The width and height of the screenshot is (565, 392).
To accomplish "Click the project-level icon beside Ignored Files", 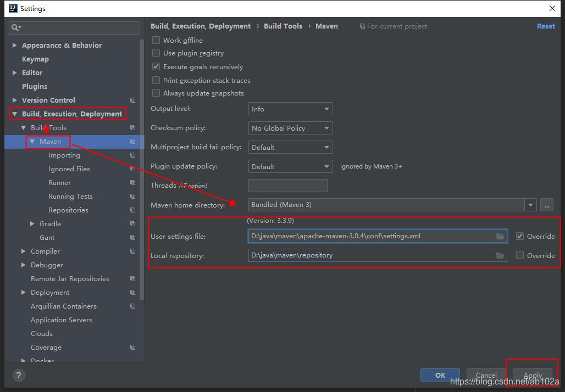I will (x=132, y=169).
